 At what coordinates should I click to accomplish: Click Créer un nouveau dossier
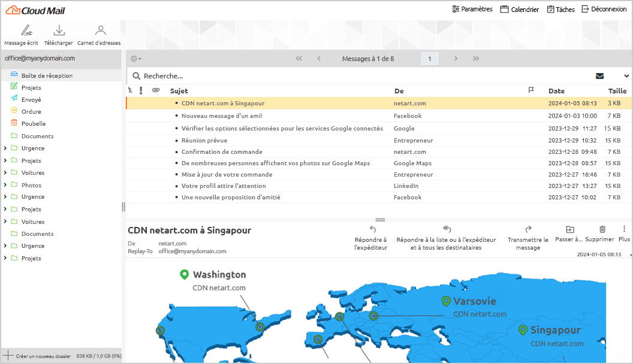37,356
